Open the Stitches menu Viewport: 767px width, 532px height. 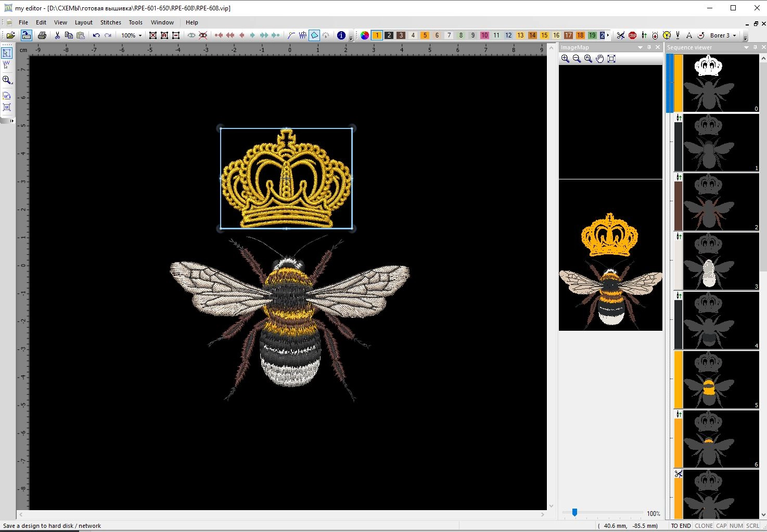tap(110, 22)
